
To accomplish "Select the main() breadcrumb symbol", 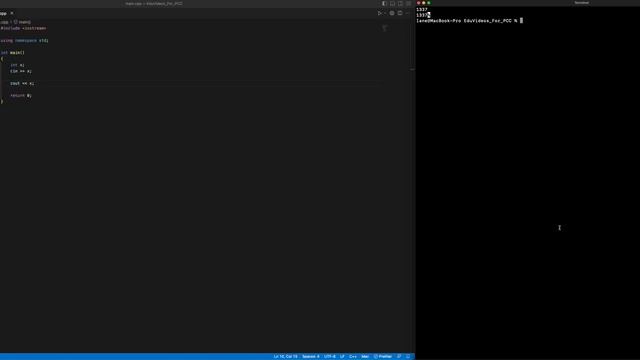I will tap(22, 22).
